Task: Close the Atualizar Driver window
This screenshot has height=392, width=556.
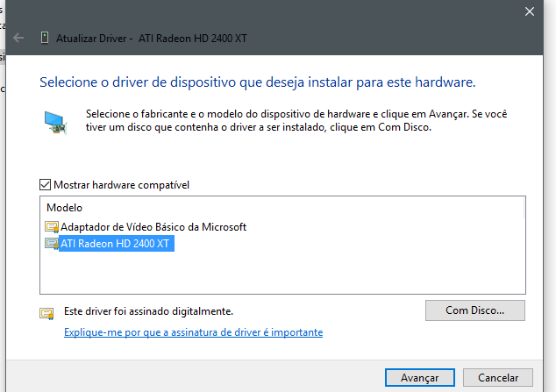Action: pos(530,11)
